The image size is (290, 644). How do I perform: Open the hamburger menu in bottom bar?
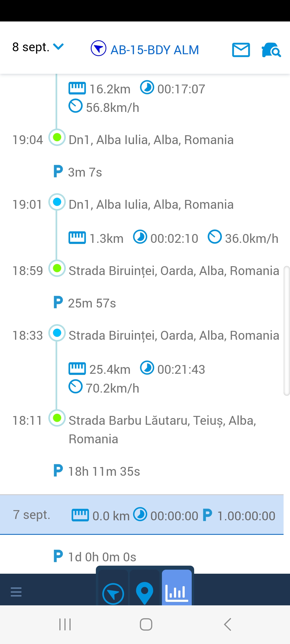click(x=16, y=592)
